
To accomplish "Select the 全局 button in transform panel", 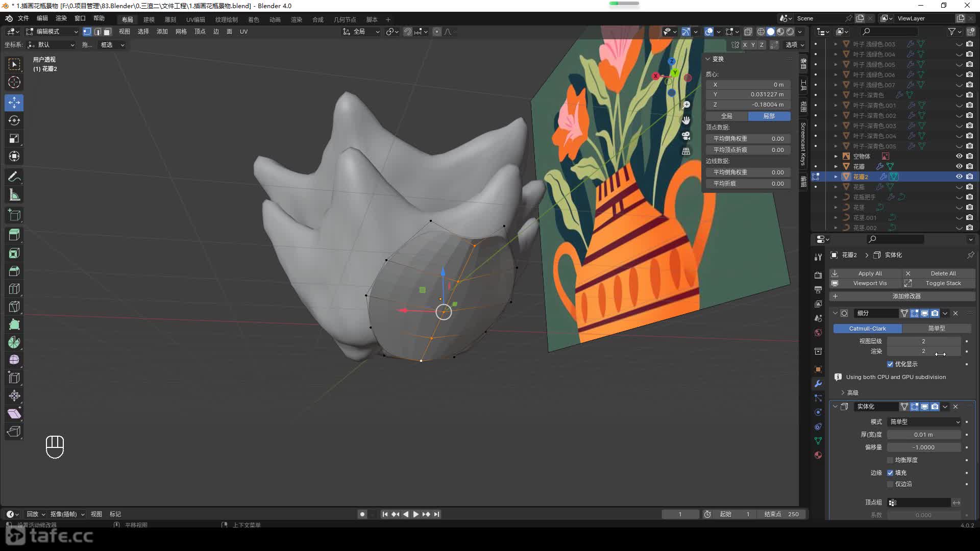I will pos(727,116).
